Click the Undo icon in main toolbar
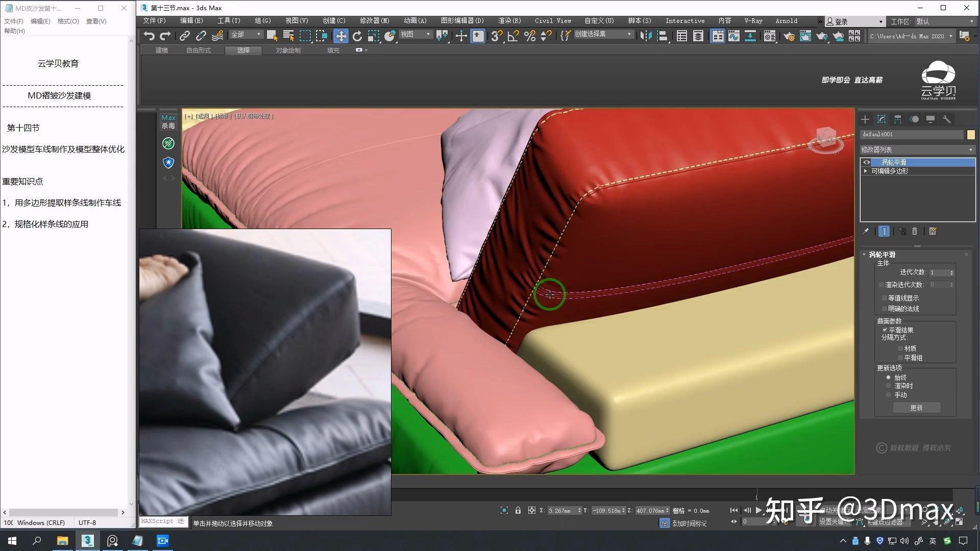980x551 pixels. (x=149, y=35)
